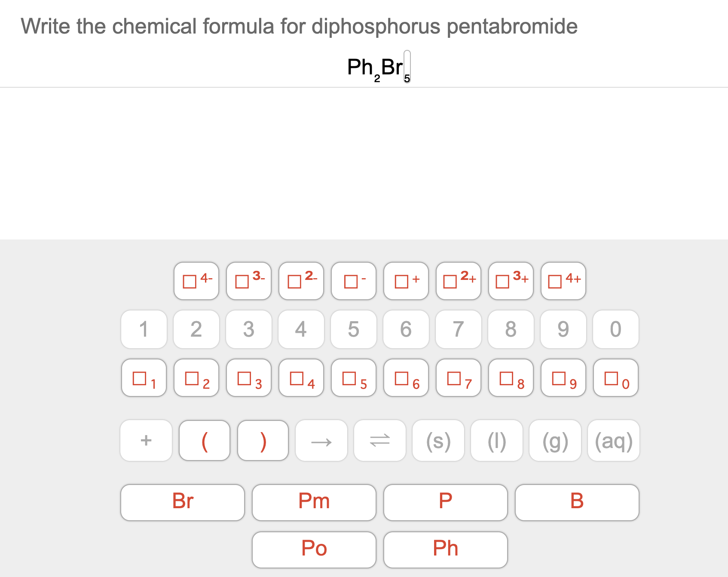Select the Po element key
This screenshot has width=728, height=577.
[x=314, y=549]
